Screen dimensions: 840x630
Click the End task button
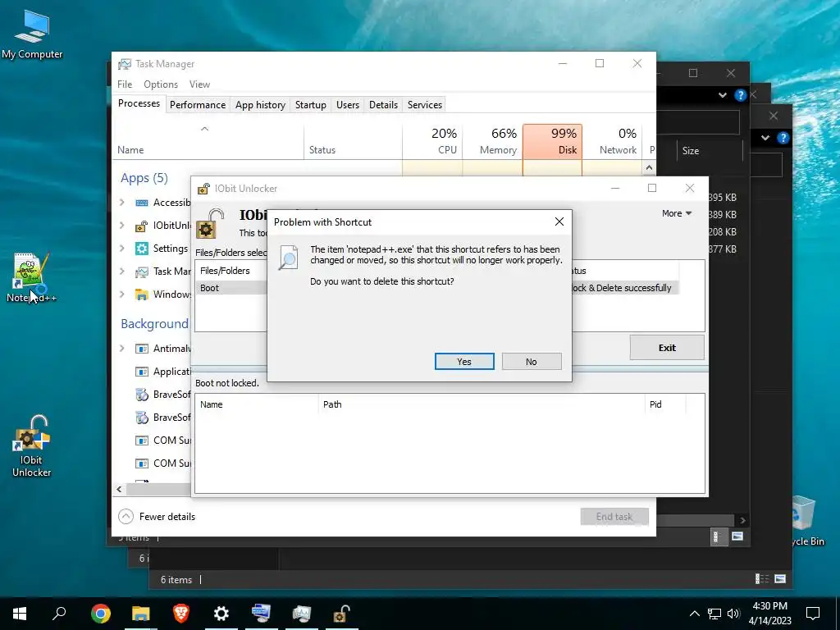614,517
